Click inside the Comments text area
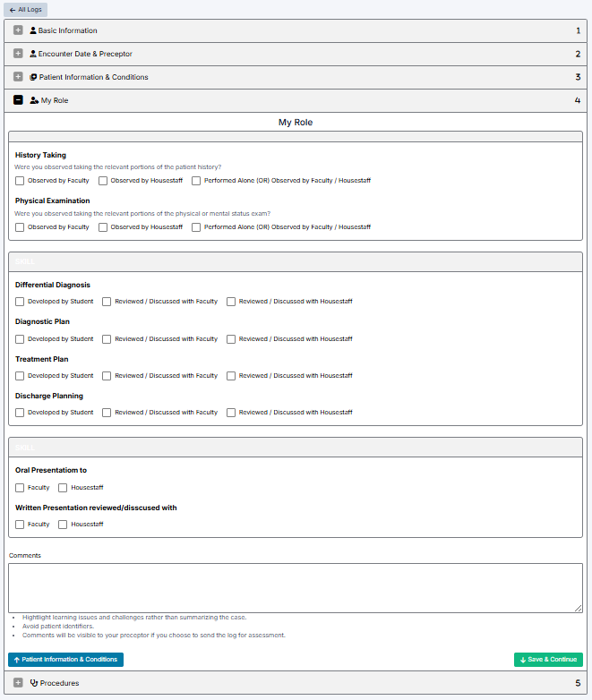This screenshot has height=700, width=592. [295, 587]
